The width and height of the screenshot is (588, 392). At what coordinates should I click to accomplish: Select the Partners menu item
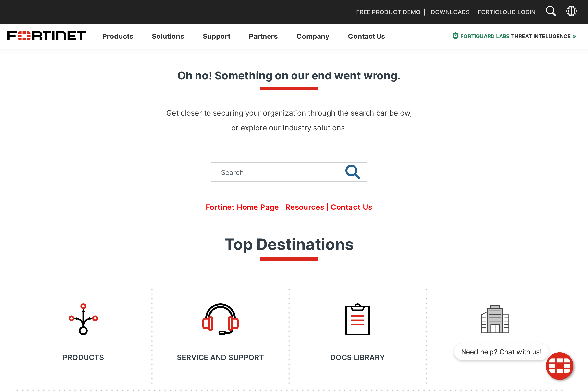pyautogui.click(x=263, y=36)
